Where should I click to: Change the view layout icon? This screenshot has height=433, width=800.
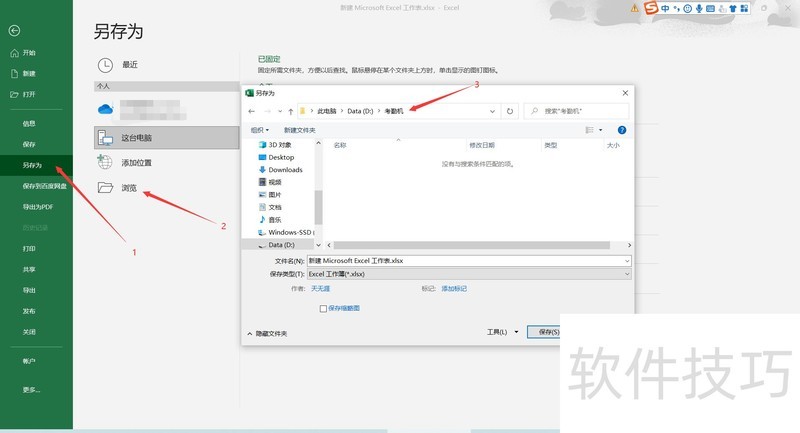(x=589, y=130)
